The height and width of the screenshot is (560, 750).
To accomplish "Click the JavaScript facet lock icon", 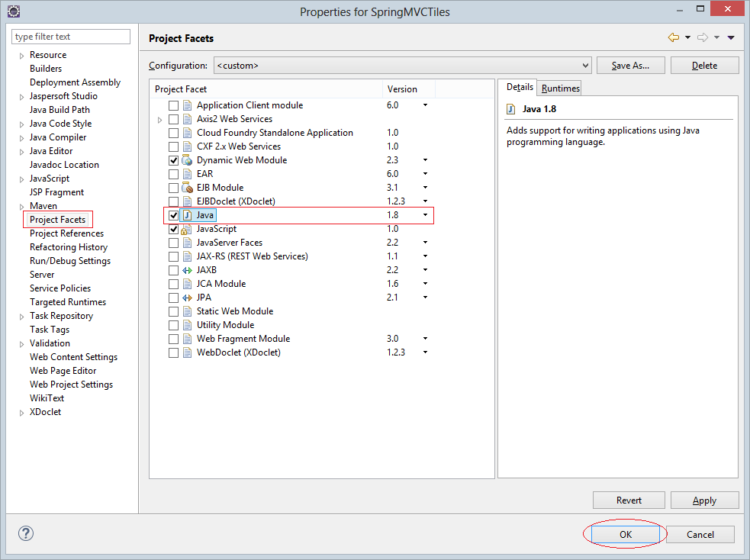I will click(x=186, y=229).
